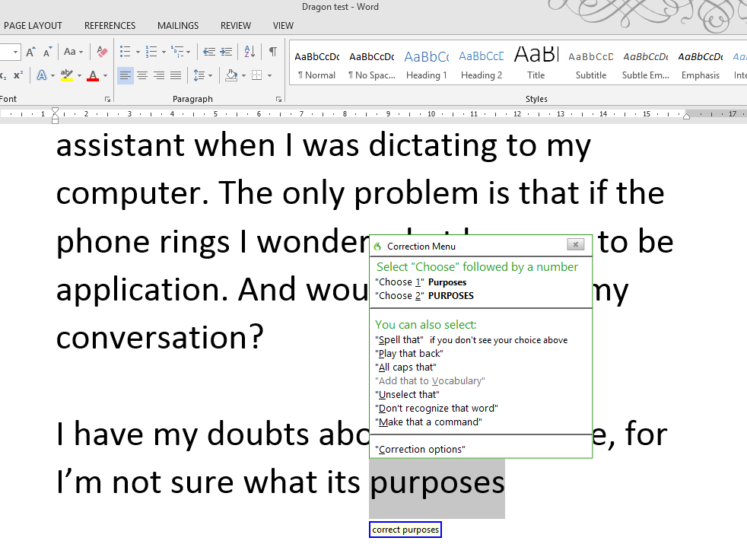Image resolution: width=747 pixels, height=560 pixels.
Task: Decrease the paragraph indent
Action: point(208,52)
